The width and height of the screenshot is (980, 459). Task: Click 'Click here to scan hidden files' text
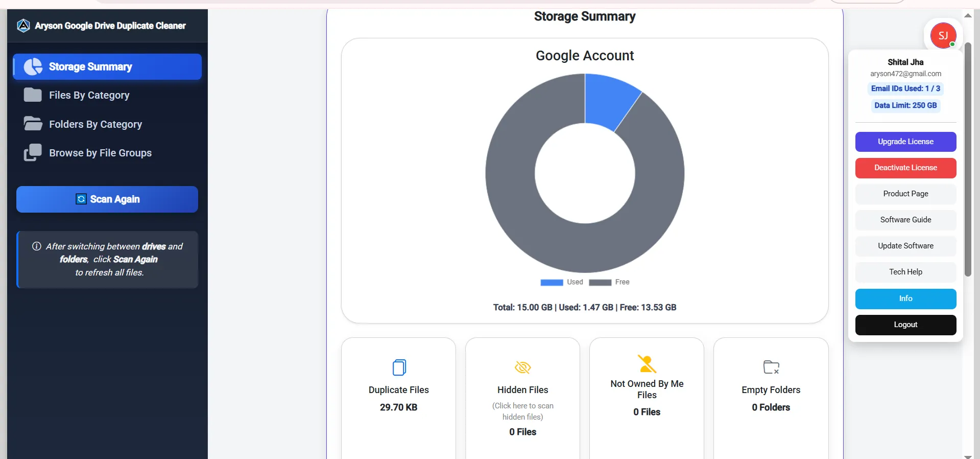click(x=523, y=411)
